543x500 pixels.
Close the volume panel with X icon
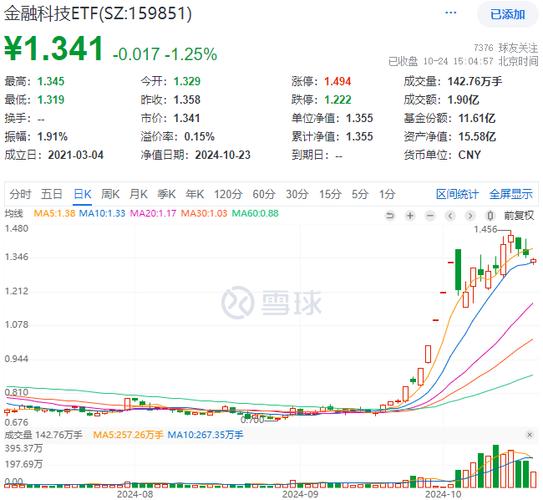[x=529, y=435]
